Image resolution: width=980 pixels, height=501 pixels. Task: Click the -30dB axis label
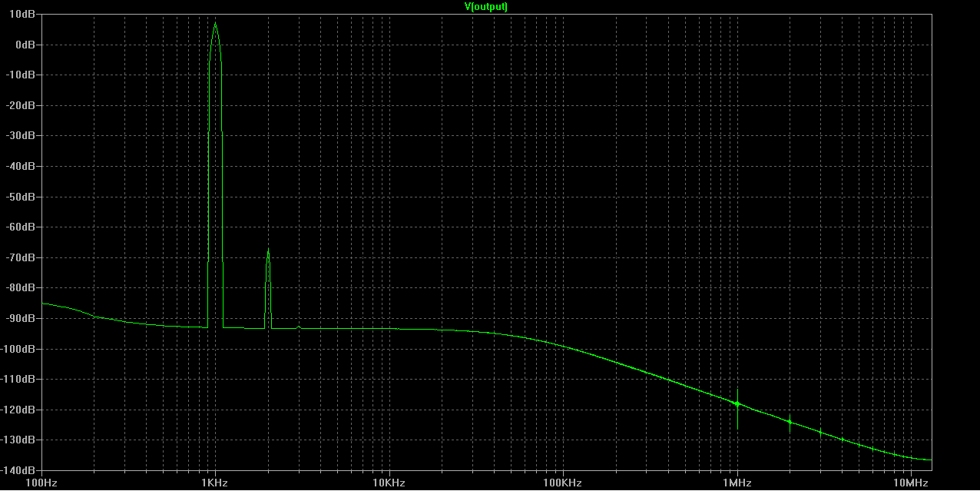point(22,136)
